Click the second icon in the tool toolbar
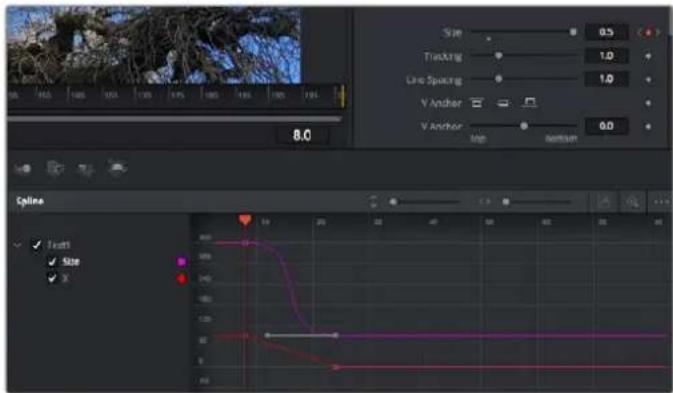 pos(55,169)
